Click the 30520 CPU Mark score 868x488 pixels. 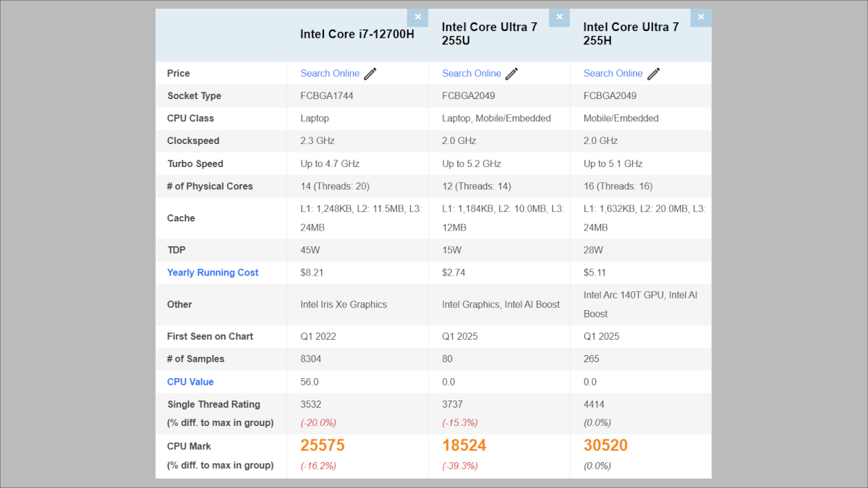tap(605, 446)
